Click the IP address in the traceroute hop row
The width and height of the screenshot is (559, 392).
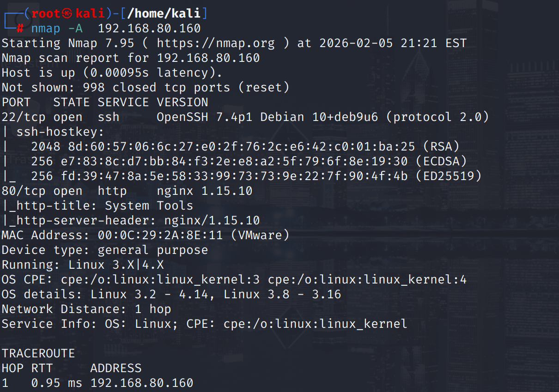pyautogui.click(x=142, y=383)
